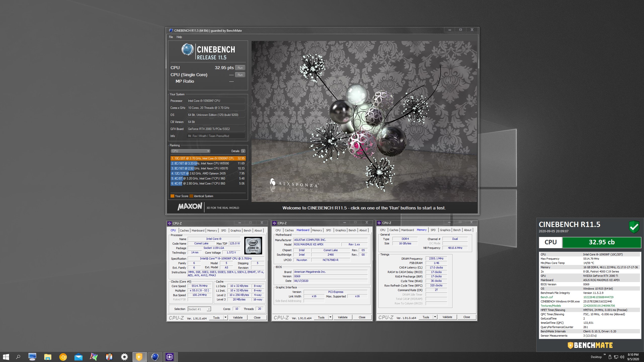Switch to Caches tab in first CPU-Z
Screen dimensions: 644x362
click(184, 231)
